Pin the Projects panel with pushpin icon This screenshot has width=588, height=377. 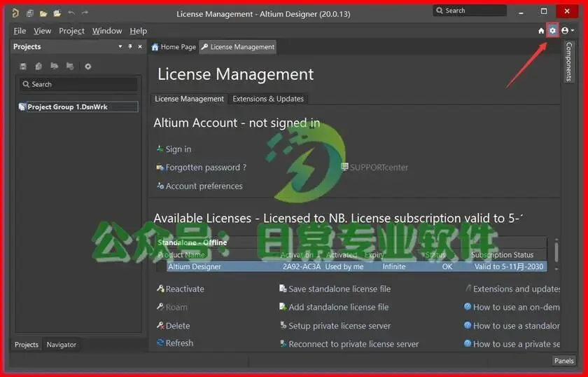click(130, 46)
